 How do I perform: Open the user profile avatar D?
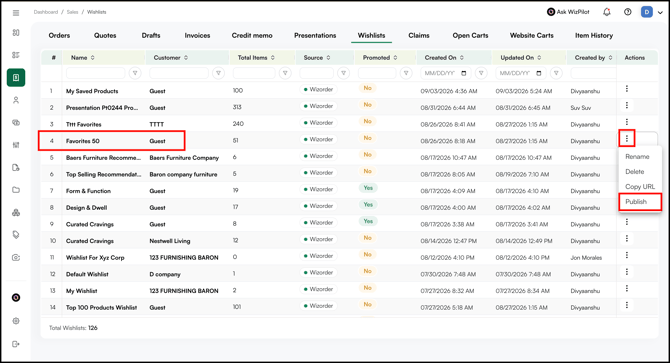click(x=646, y=12)
